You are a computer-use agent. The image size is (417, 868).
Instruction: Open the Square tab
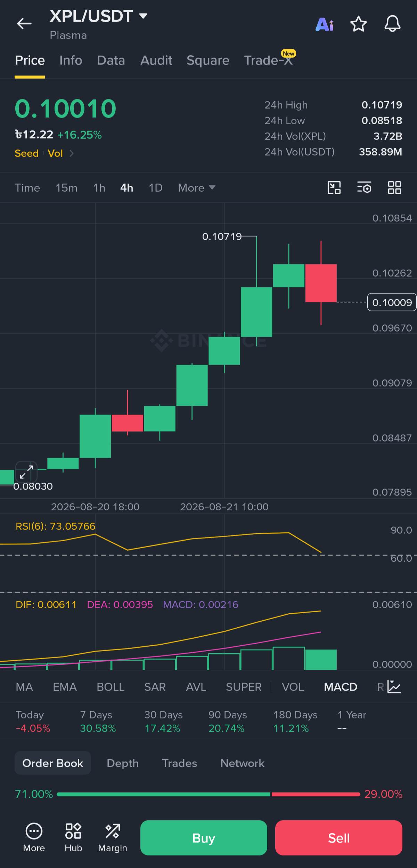point(208,61)
